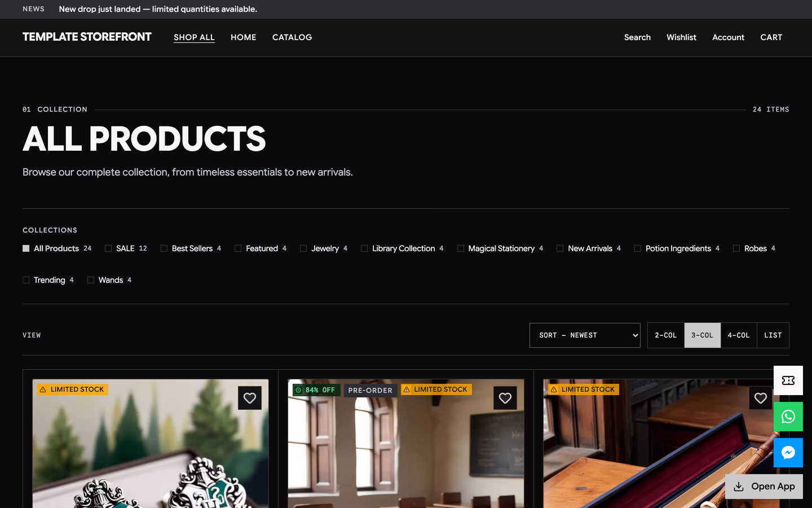The image size is (812, 508).
Task: Open the HOME nav link
Action: pyautogui.click(x=244, y=37)
